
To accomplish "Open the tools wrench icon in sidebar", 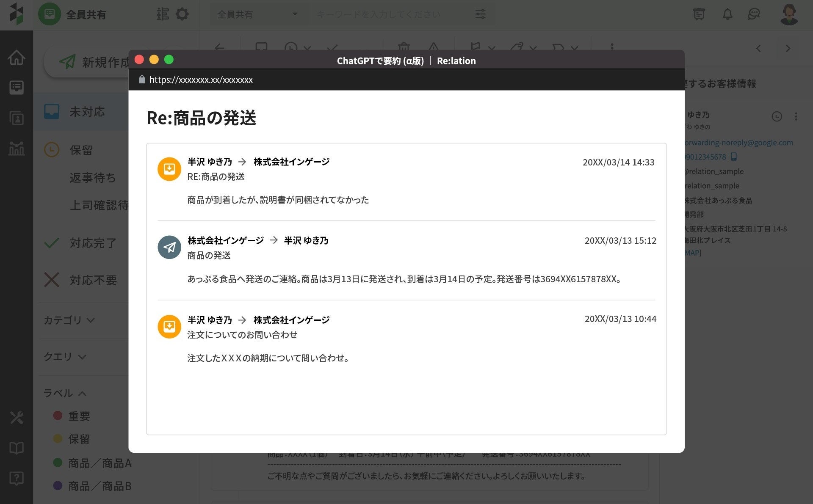I will point(16,418).
